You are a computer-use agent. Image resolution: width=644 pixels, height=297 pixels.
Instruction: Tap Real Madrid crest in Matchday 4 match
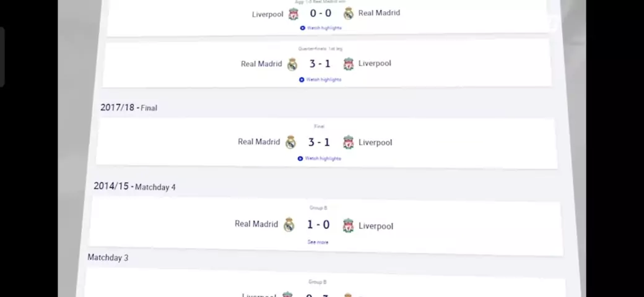(x=289, y=225)
